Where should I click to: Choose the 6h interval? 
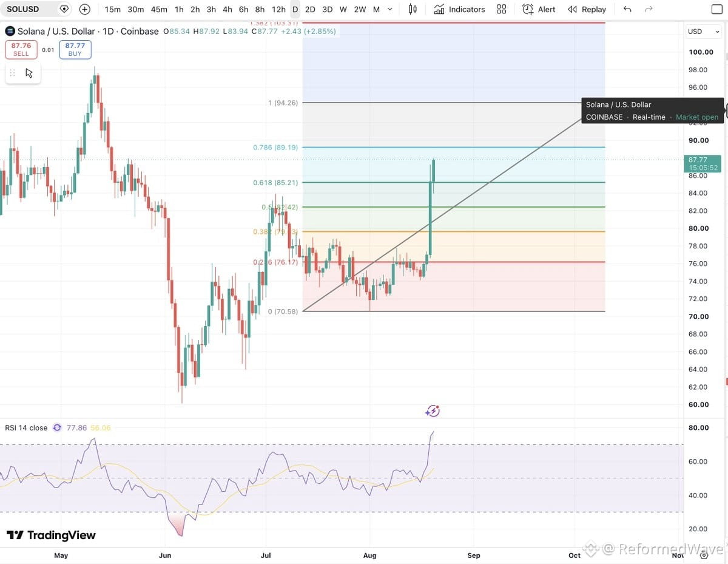tap(243, 9)
